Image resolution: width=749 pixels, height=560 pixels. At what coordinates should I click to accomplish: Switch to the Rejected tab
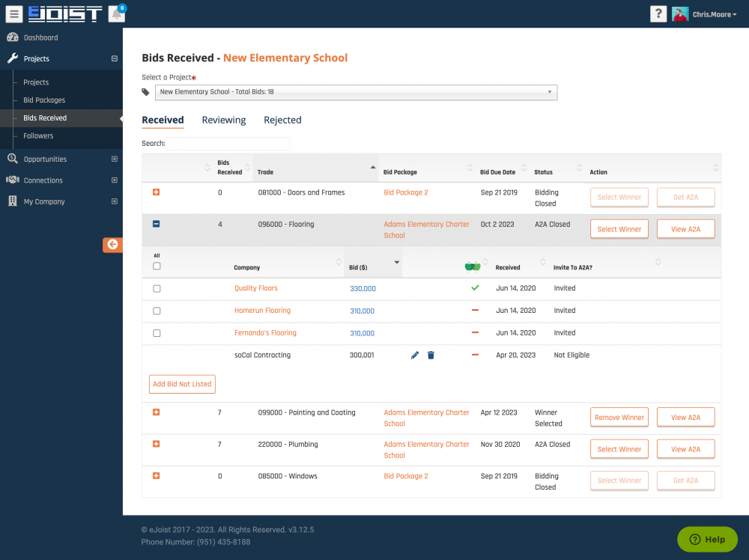point(283,120)
